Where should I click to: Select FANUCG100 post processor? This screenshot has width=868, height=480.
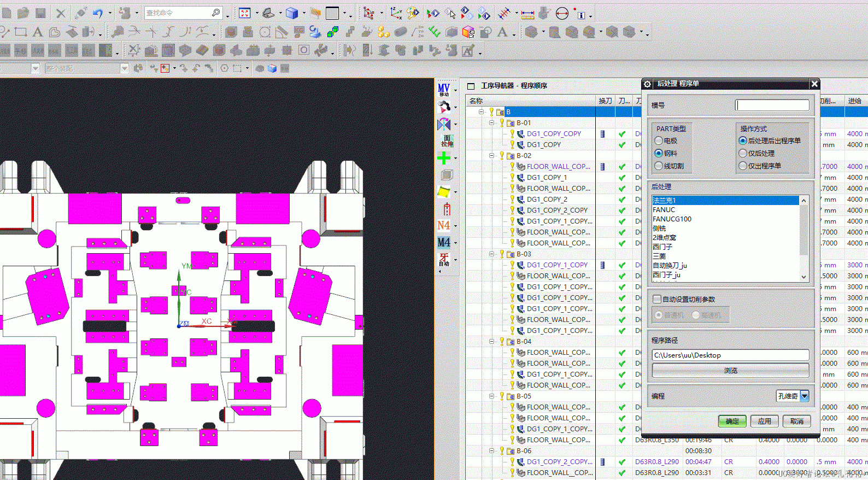(725, 219)
